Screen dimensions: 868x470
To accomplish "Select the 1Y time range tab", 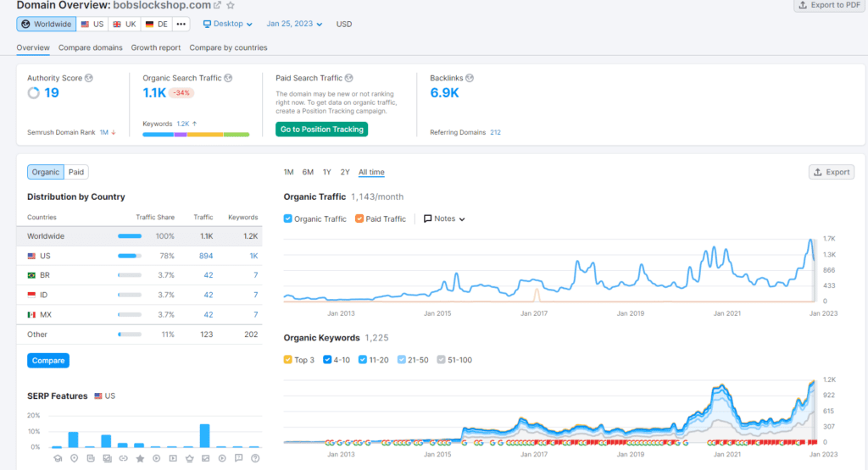I will (326, 172).
